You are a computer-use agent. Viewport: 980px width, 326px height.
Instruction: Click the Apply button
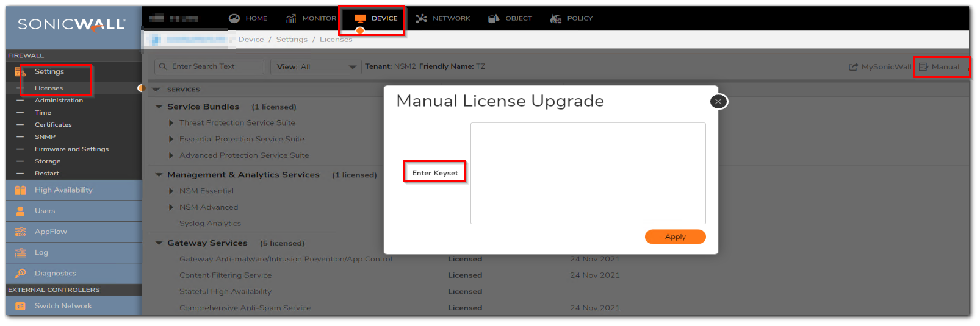tap(675, 237)
